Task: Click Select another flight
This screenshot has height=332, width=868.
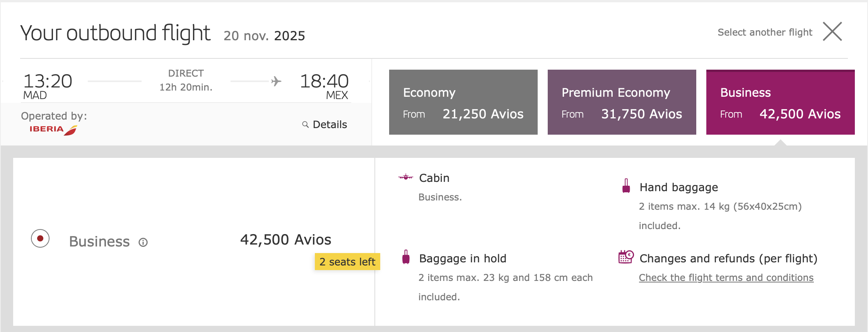Action: click(765, 32)
